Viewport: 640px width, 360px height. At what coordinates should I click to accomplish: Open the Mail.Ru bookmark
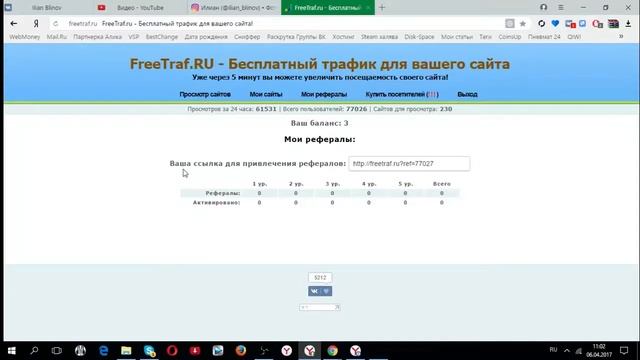pyautogui.click(x=57, y=37)
